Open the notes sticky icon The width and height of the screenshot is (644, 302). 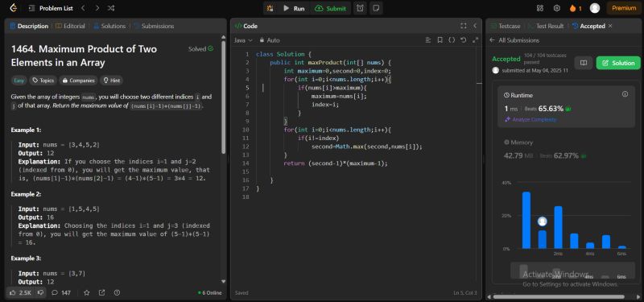pyautogui.click(x=376, y=8)
